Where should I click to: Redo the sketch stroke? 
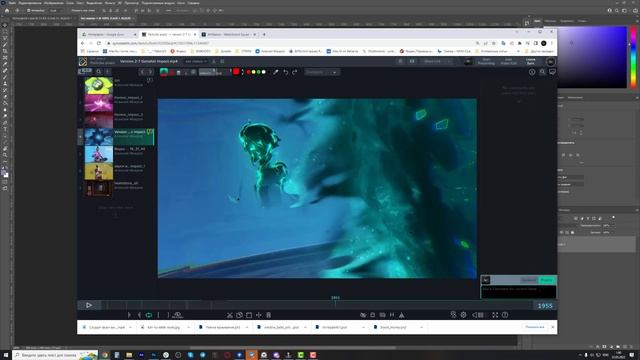point(295,72)
